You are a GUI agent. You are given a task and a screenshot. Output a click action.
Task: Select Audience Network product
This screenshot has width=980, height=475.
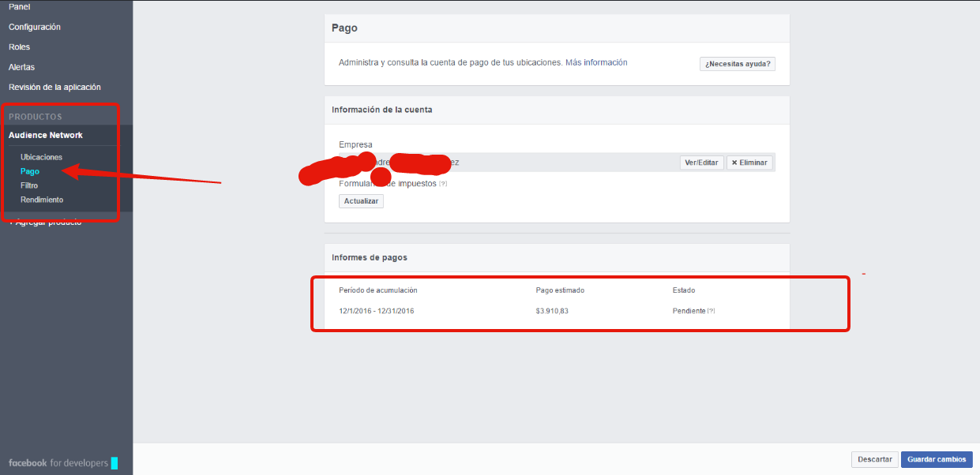46,135
